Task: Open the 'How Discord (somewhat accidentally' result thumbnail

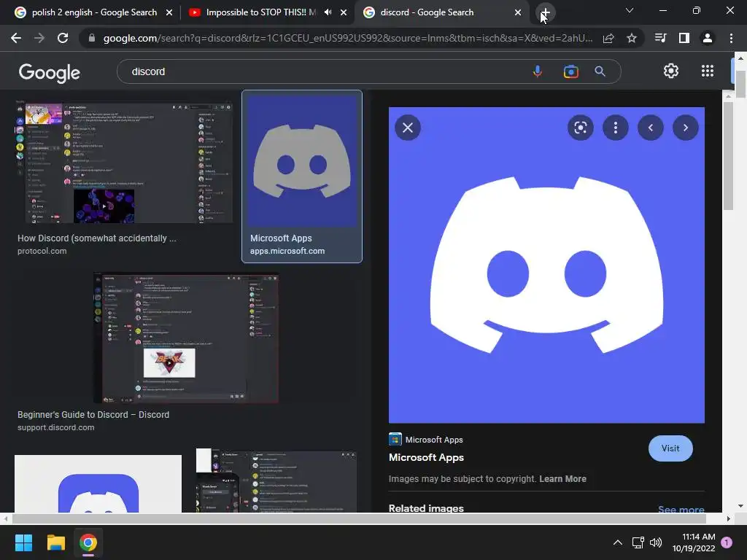Action: (x=124, y=161)
